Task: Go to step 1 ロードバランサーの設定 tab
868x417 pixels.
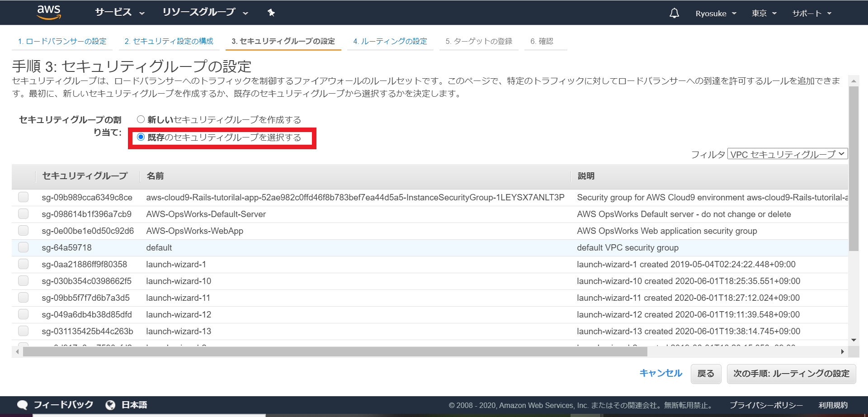Action: (x=62, y=41)
